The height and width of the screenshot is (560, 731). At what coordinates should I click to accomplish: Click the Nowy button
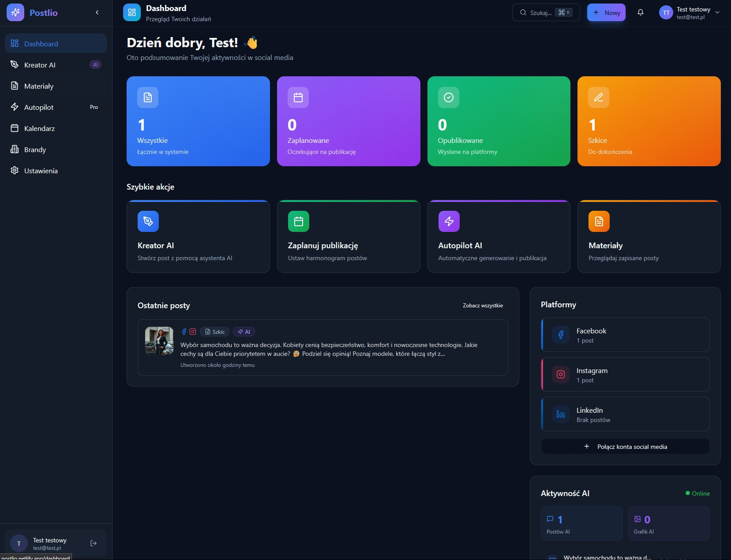tap(606, 12)
